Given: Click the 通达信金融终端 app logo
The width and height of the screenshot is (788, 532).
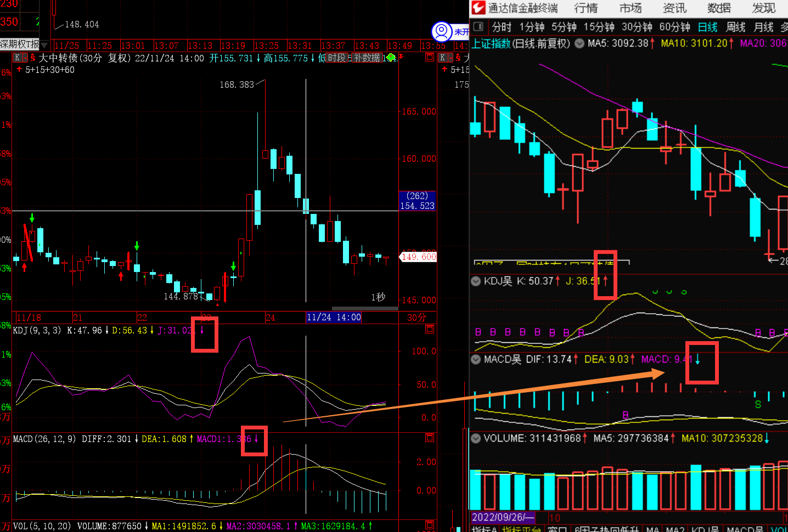Looking at the screenshot, I should pos(479,8).
